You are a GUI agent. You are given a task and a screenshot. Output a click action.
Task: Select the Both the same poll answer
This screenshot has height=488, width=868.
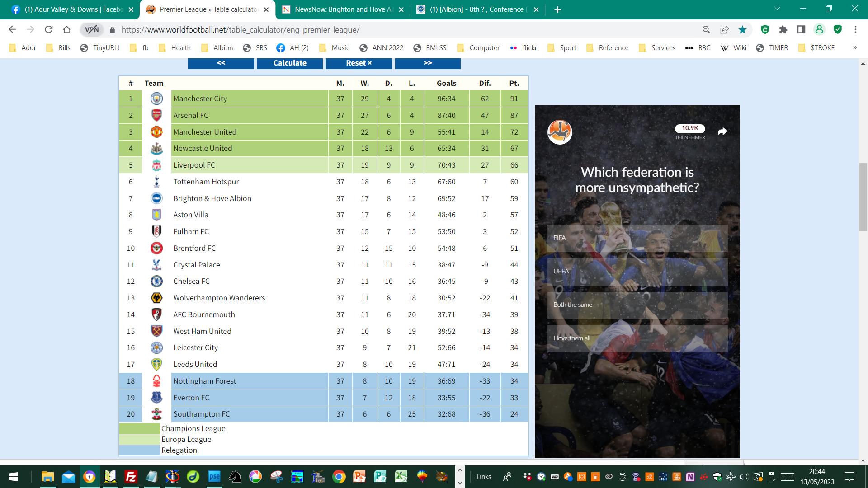637,305
